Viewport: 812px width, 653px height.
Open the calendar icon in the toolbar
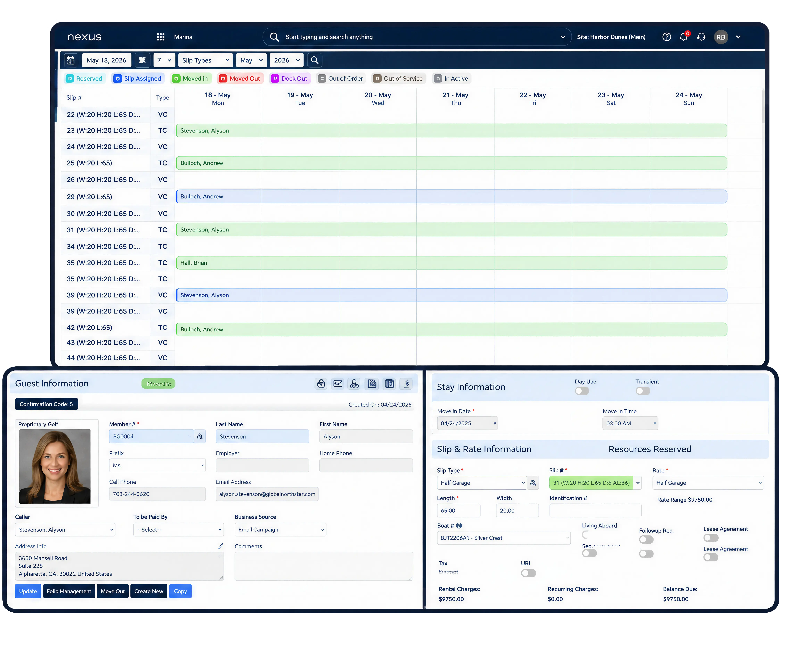pyautogui.click(x=71, y=60)
